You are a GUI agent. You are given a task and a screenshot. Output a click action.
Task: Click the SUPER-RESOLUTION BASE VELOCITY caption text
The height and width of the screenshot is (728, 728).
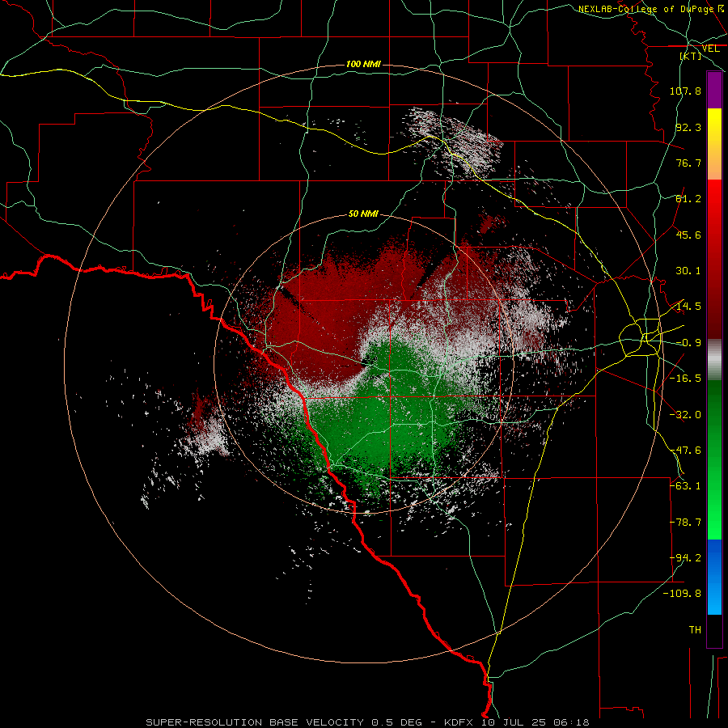(255, 722)
